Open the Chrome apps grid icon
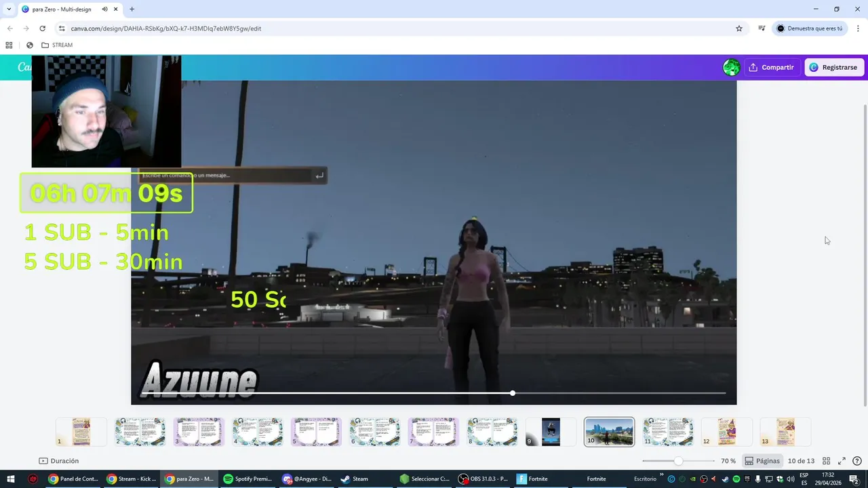Image resolution: width=868 pixels, height=488 pixels. pos(9,45)
